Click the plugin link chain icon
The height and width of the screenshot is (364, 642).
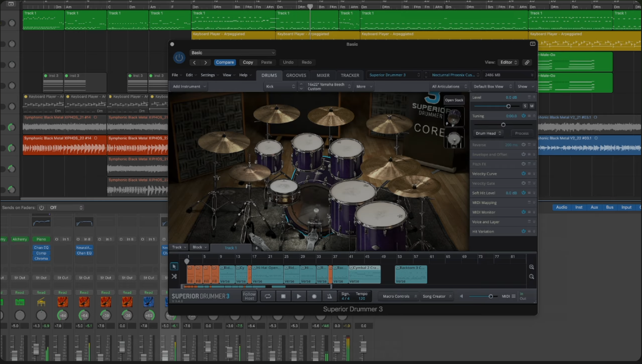(x=527, y=62)
